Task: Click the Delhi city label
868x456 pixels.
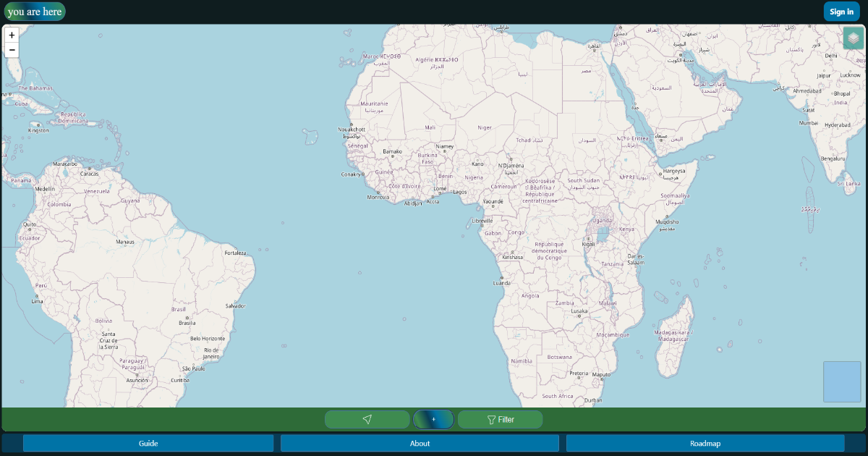Action: coord(831,55)
